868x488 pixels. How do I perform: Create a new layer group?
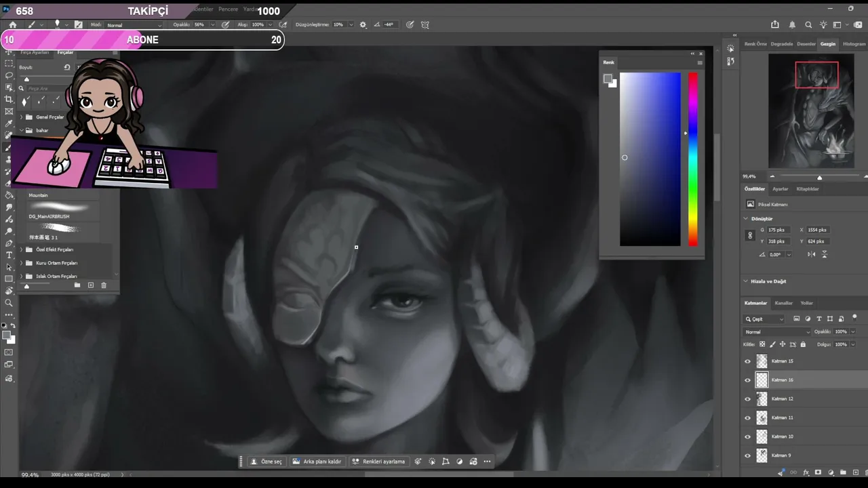tap(843, 472)
